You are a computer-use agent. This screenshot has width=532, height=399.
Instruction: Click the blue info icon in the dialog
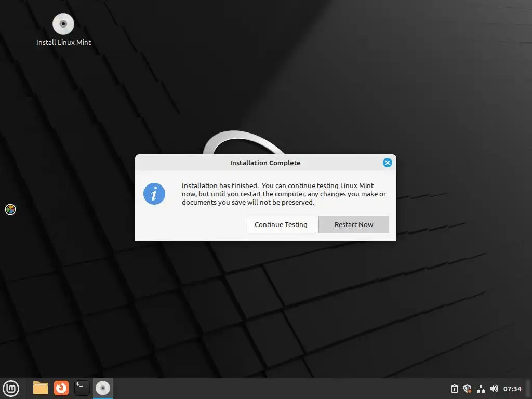(x=154, y=194)
